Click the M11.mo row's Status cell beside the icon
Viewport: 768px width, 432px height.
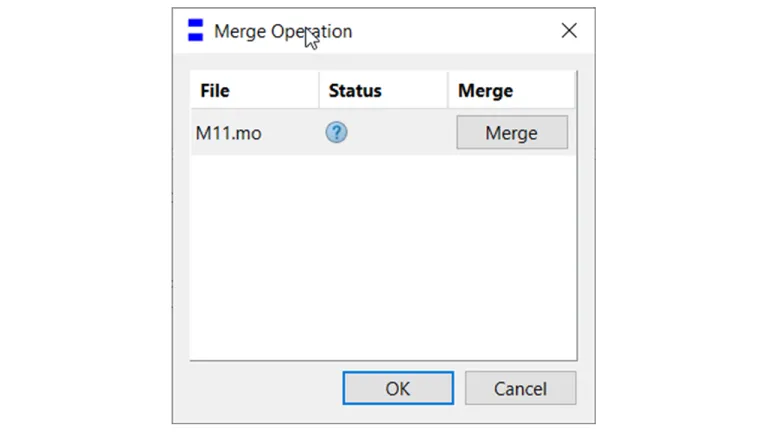395,133
